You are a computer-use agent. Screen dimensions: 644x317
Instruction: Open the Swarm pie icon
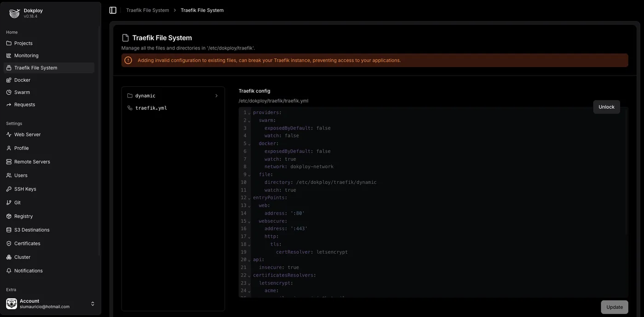(x=9, y=92)
